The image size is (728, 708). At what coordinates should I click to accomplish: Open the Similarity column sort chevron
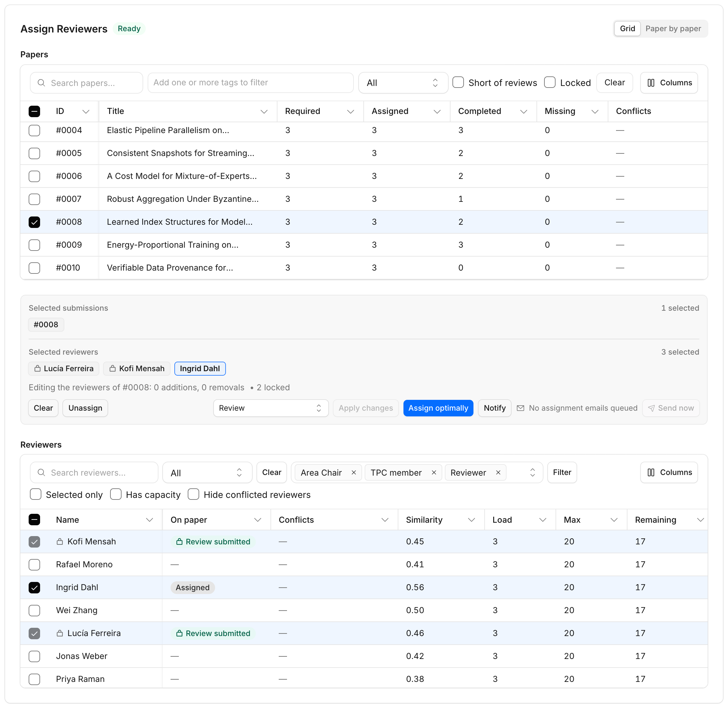pyautogui.click(x=472, y=520)
